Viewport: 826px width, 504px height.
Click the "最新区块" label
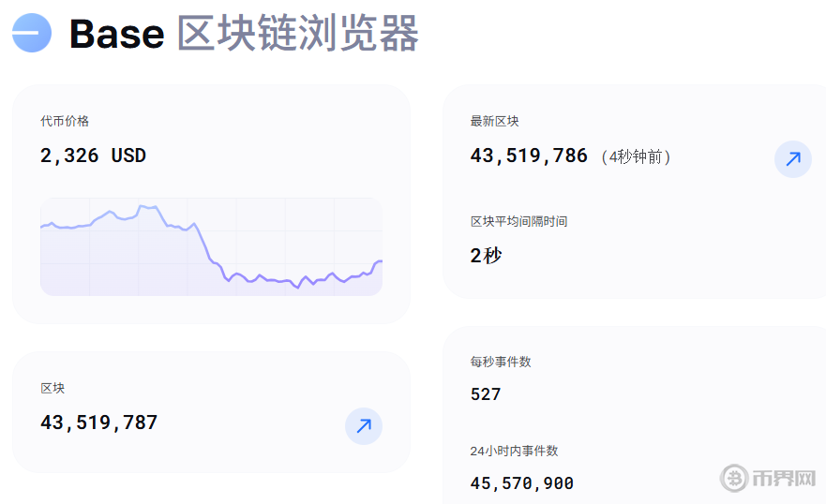(x=495, y=122)
